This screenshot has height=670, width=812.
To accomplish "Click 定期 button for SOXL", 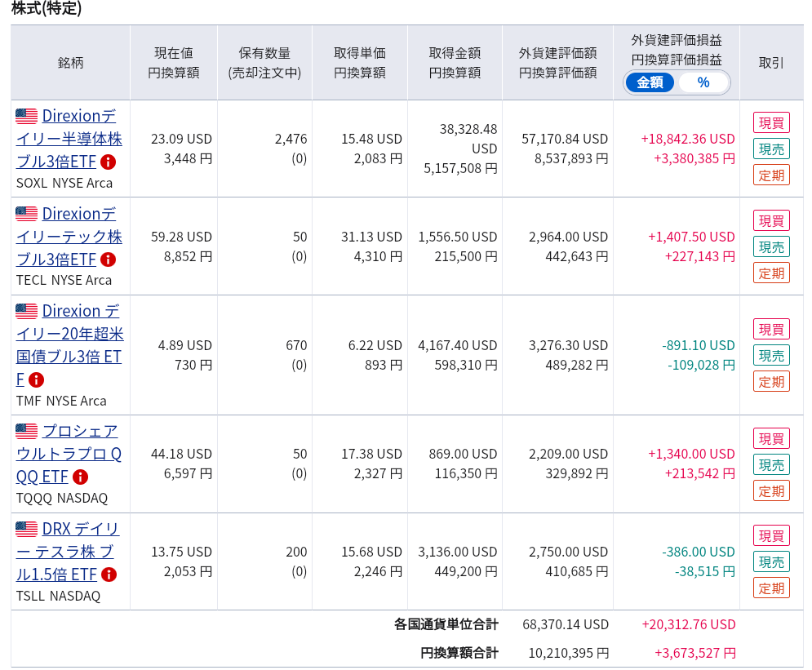I will (x=771, y=175).
